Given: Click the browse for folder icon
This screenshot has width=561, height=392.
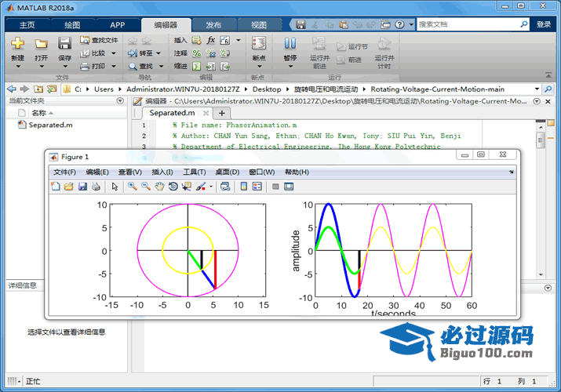Looking at the screenshot, I should pos(52,89).
